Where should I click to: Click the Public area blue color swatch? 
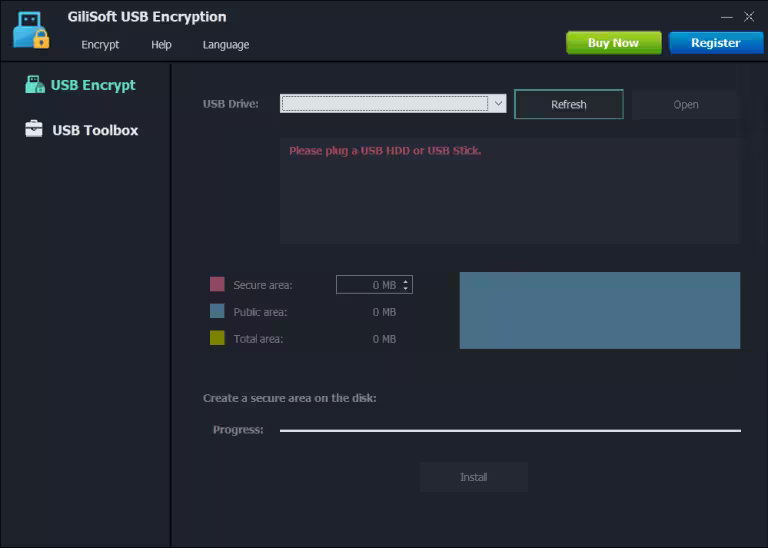pyautogui.click(x=217, y=311)
